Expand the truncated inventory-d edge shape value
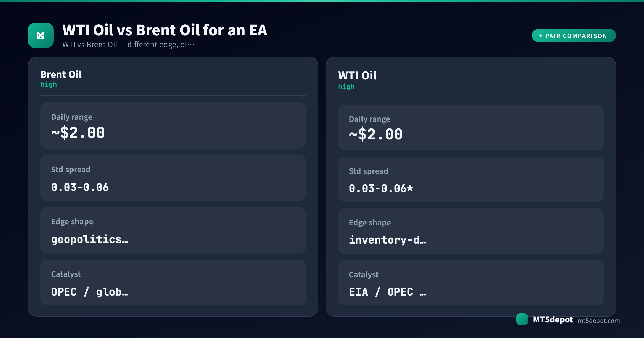This screenshot has width=644, height=338. [387, 240]
